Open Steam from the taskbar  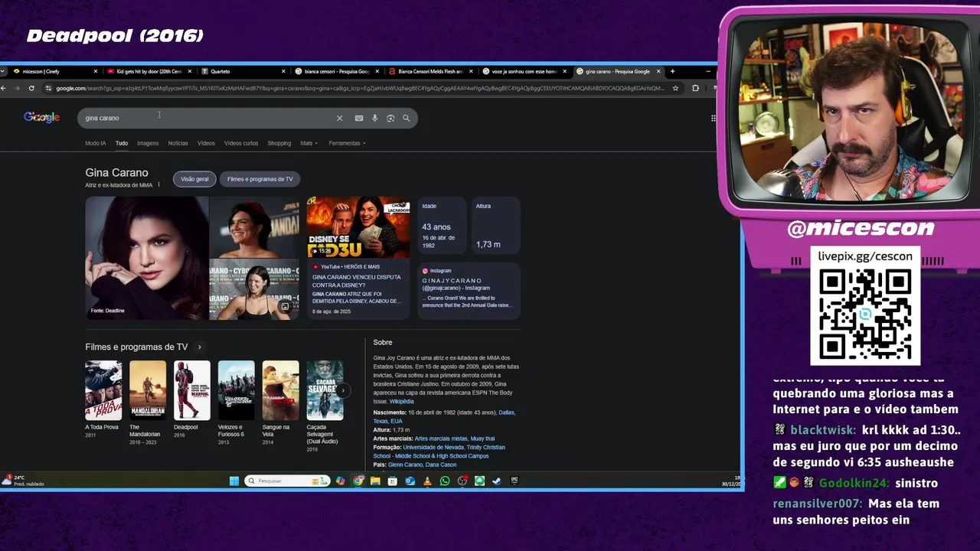tap(497, 481)
